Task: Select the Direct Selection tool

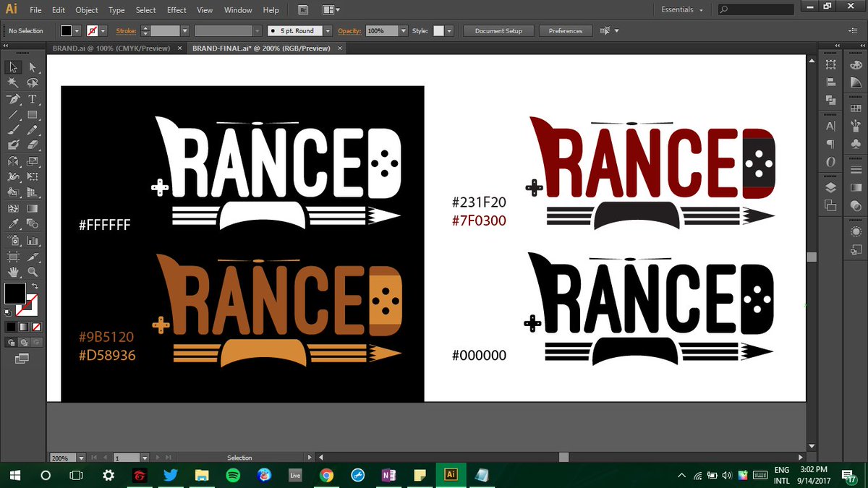Action: coord(33,67)
